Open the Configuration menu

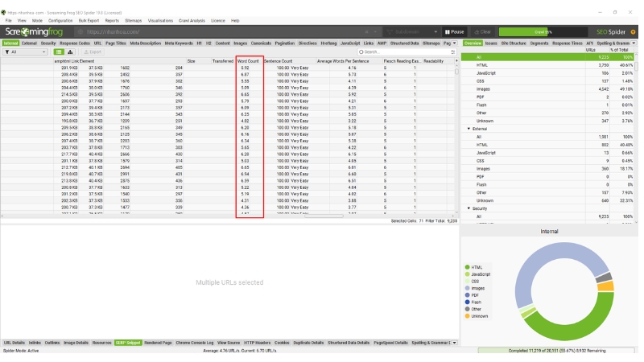pyautogui.click(x=60, y=21)
